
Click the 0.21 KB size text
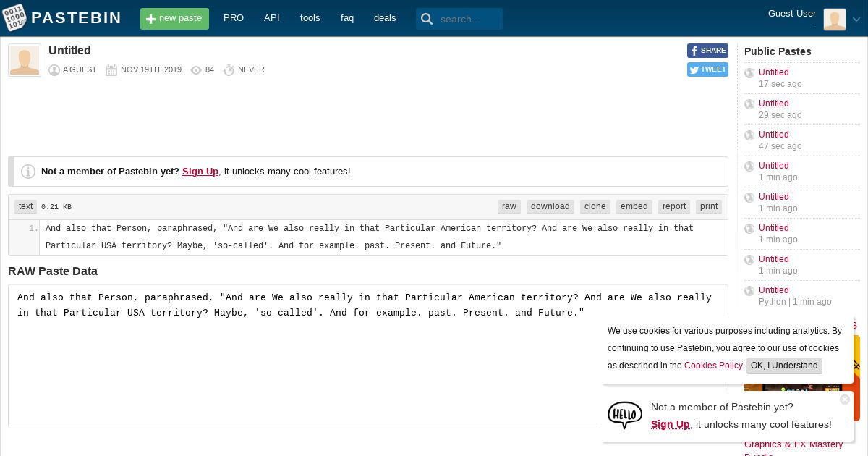[56, 207]
